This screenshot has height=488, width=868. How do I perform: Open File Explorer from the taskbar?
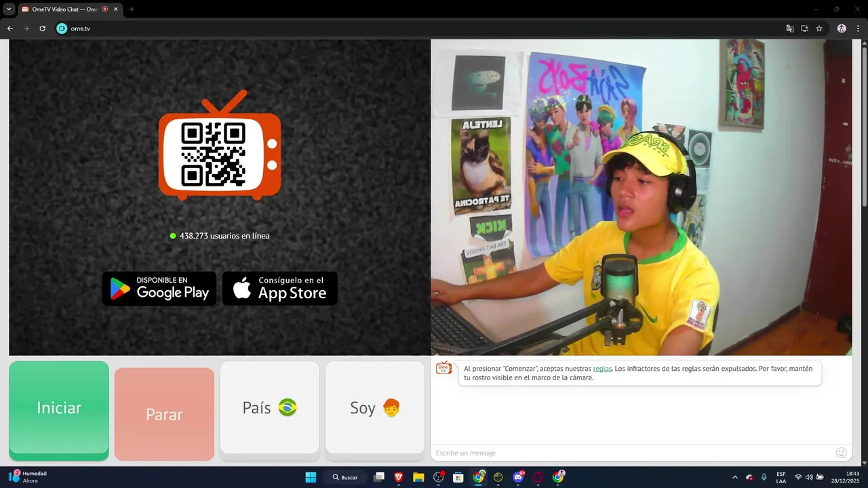click(x=418, y=477)
